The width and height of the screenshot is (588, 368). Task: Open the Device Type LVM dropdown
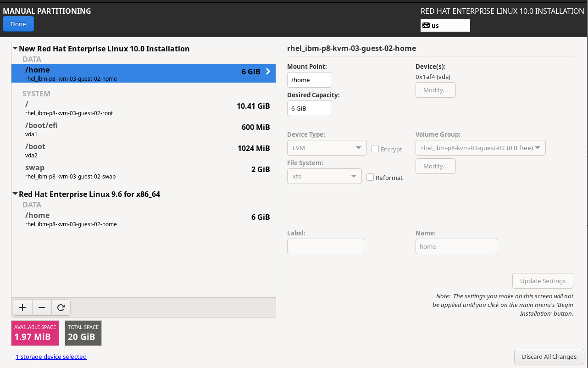(327, 148)
